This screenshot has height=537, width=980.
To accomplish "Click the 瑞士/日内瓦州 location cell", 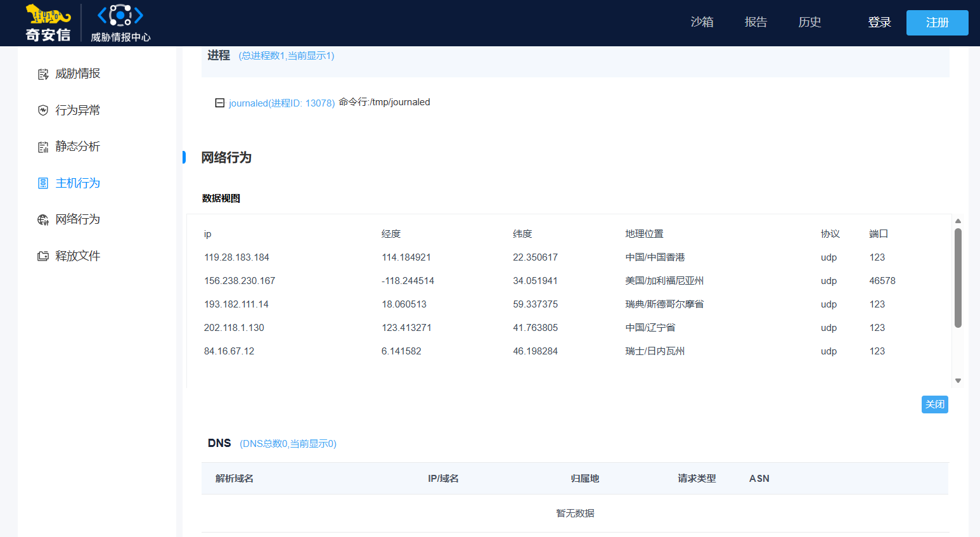I will click(x=655, y=351).
